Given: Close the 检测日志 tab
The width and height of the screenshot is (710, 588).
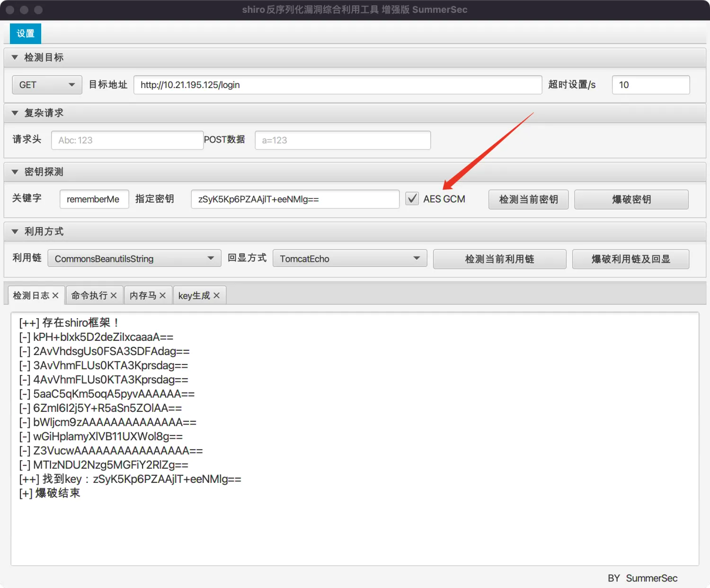Looking at the screenshot, I should 55,295.
